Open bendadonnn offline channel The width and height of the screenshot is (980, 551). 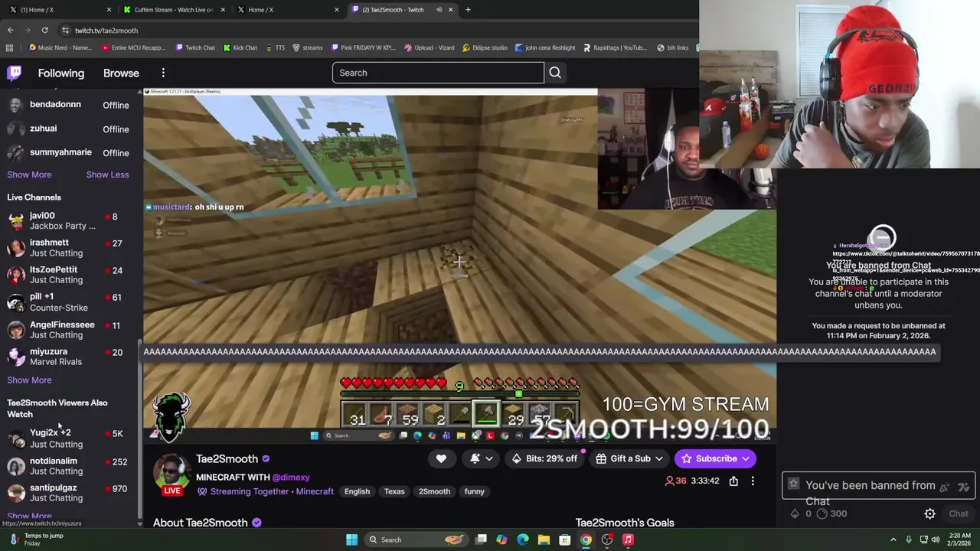pos(70,105)
